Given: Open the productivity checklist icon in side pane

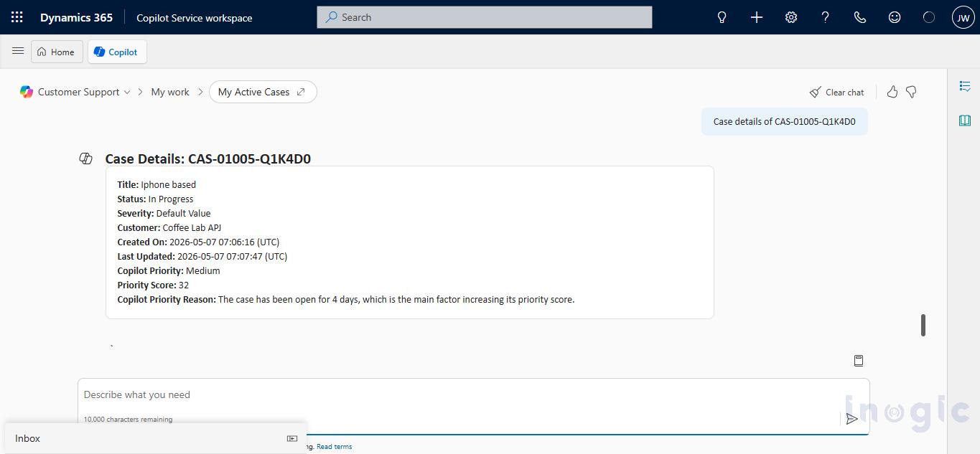Looking at the screenshot, I should [965, 86].
